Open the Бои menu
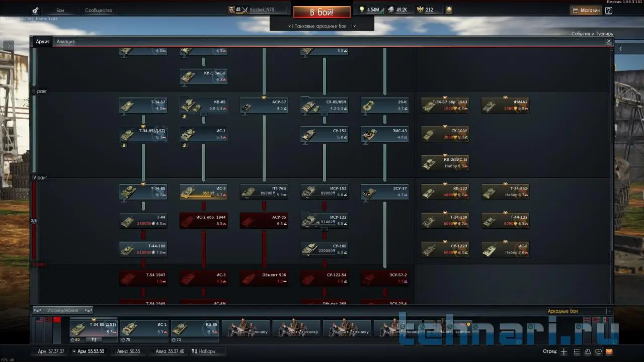 click(x=60, y=11)
